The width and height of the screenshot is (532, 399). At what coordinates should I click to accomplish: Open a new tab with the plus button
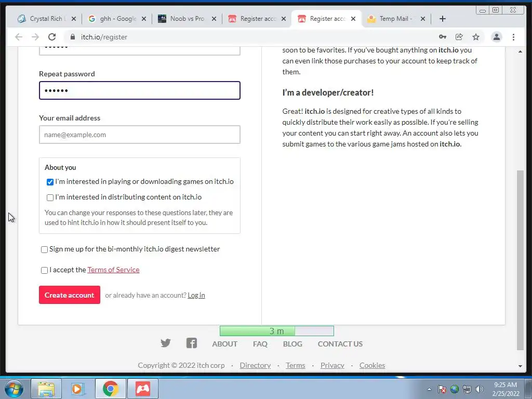coord(443,19)
